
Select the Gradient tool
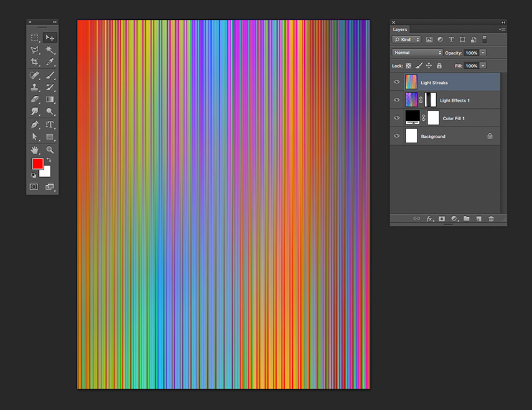tap(50, 99)
